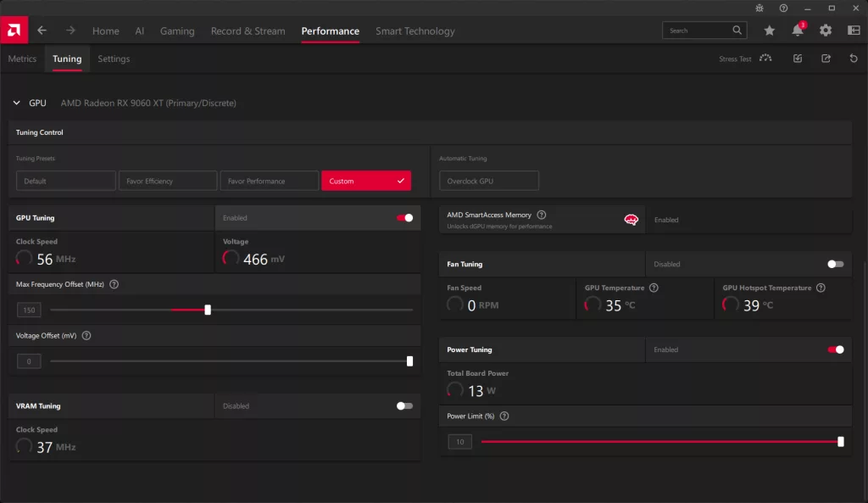Open GPU Temperature help icon

[x=654, y=288]
